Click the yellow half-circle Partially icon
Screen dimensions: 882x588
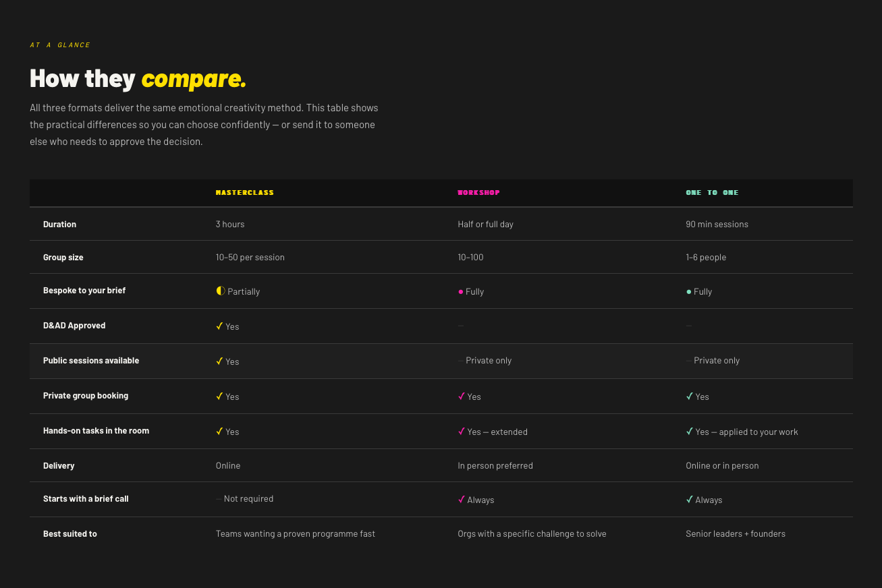point(220,291)
